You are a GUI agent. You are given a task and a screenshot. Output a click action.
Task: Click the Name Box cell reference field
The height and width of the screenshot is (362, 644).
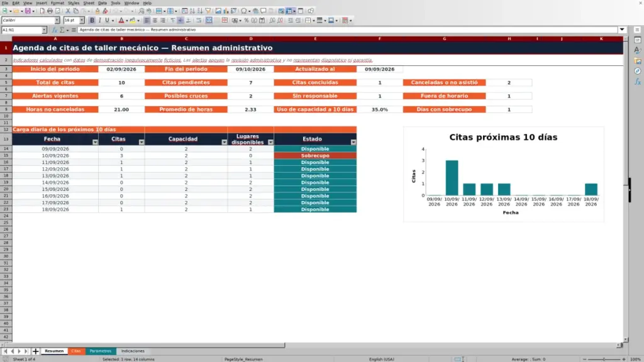point(21,30)
